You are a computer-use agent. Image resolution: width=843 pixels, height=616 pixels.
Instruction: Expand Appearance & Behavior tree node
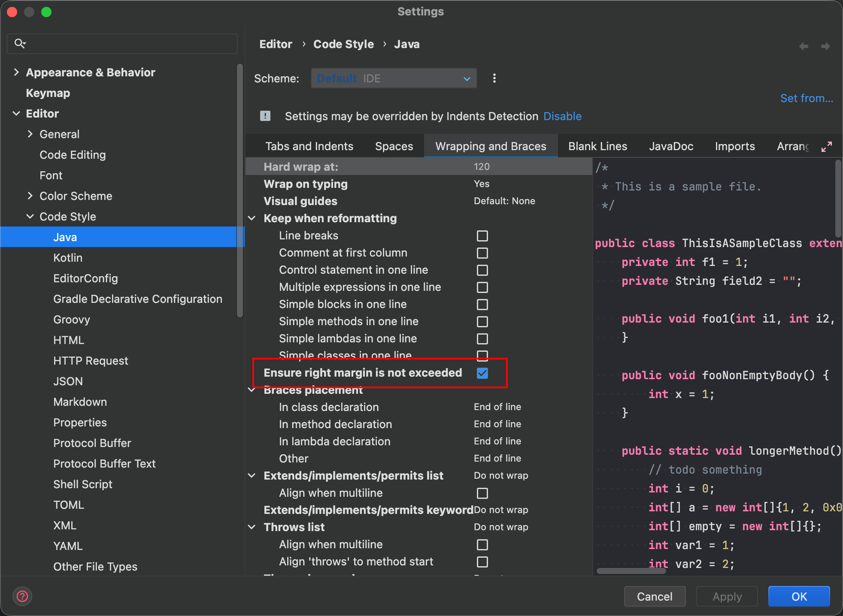(x=16, y=72)
